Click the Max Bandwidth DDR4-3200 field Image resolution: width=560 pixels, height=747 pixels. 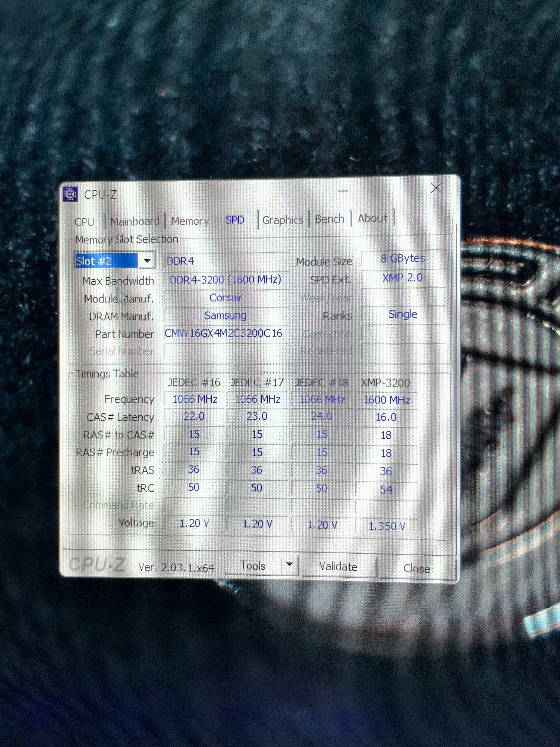pyautogui.click(x=225, y=280)
